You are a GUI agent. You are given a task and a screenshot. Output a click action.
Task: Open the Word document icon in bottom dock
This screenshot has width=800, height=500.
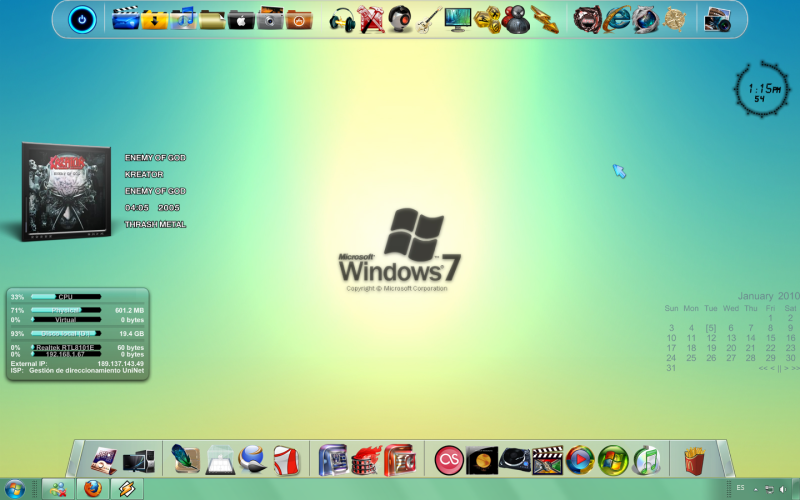tap(333, 459)
